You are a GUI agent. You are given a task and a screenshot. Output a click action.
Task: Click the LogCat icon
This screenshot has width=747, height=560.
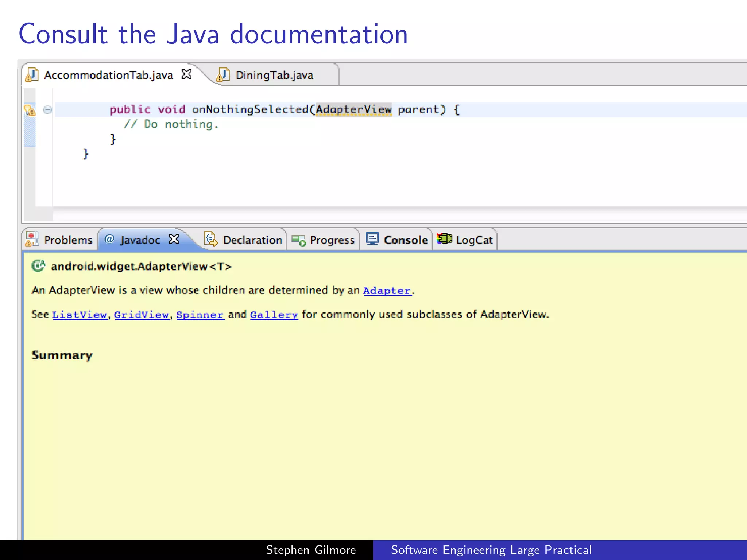pos(444,238)
